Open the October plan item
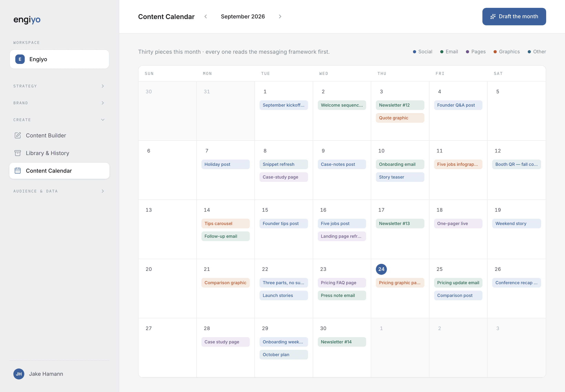The height and width of the screenshot is (392, 565). 284,355
